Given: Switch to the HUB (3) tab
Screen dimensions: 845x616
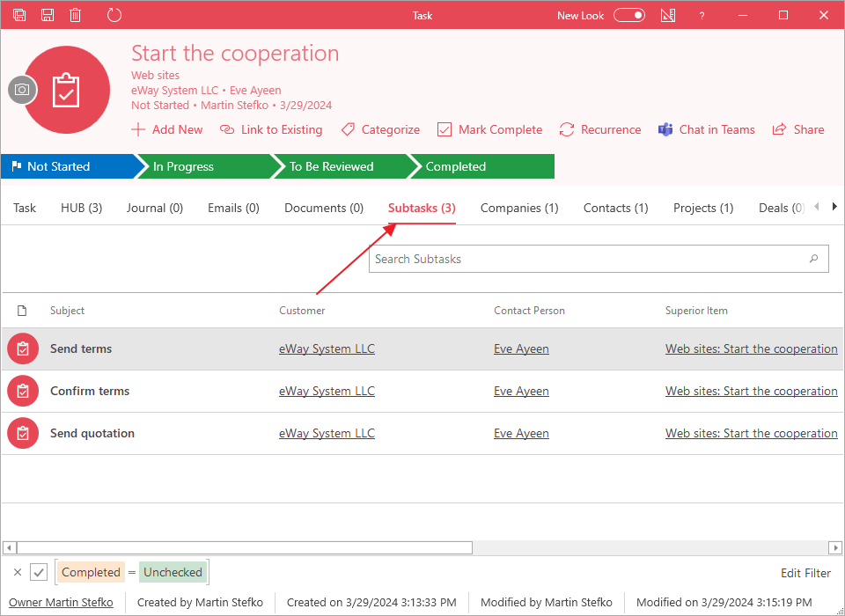Looking at the screenshot, I should coord(81,208).
